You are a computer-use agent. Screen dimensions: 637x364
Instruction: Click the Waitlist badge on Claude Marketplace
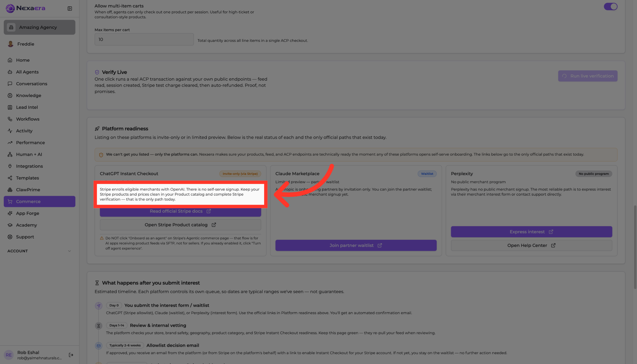(x=427, y=174)
